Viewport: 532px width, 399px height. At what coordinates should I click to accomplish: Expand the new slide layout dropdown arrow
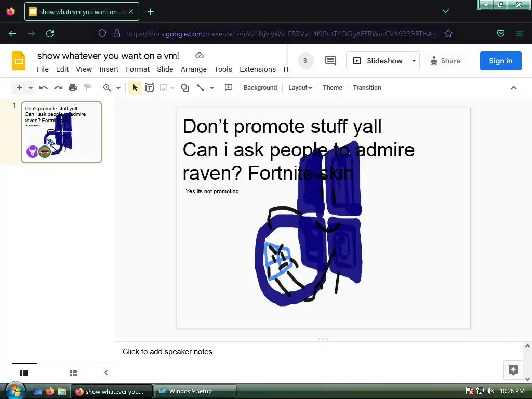(31, 88)
